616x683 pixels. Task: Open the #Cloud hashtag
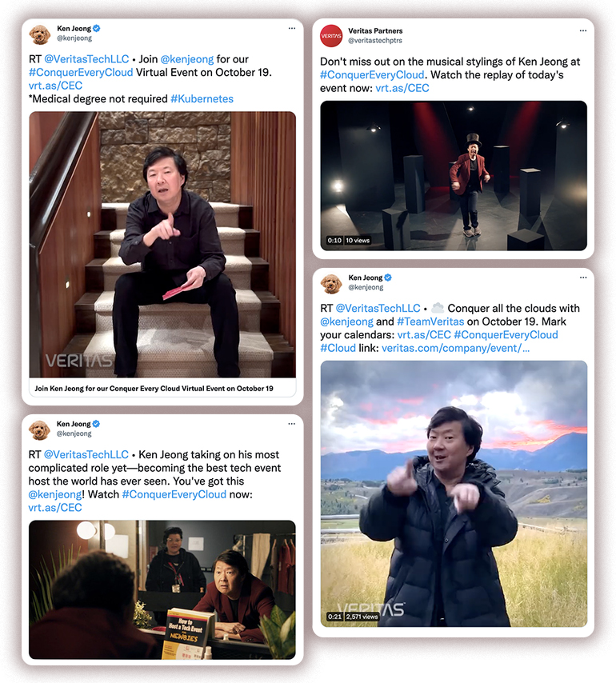(338, 348)
